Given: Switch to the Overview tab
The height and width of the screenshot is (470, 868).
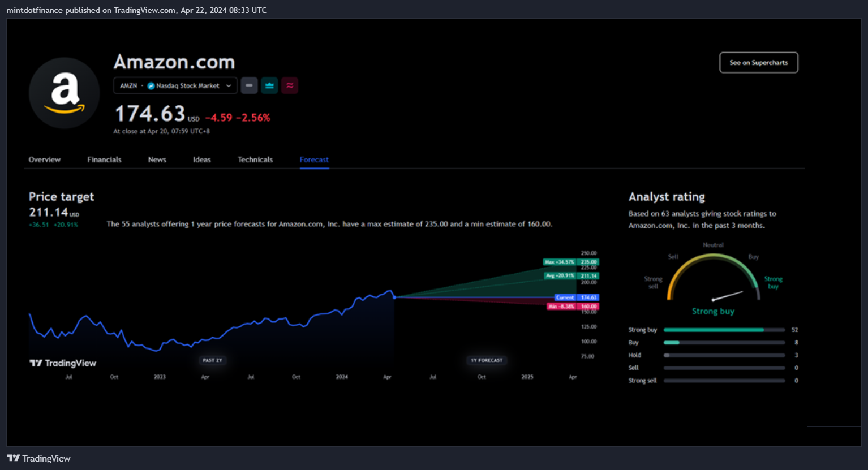Looking at the screenshot, I should [45, 159].
